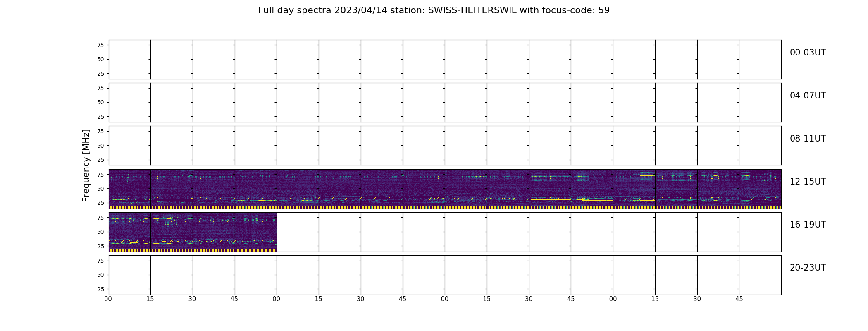This screenshot has width=868, height=331.
Task: Select the "12-15UT" row label
Action: [808, 182]
